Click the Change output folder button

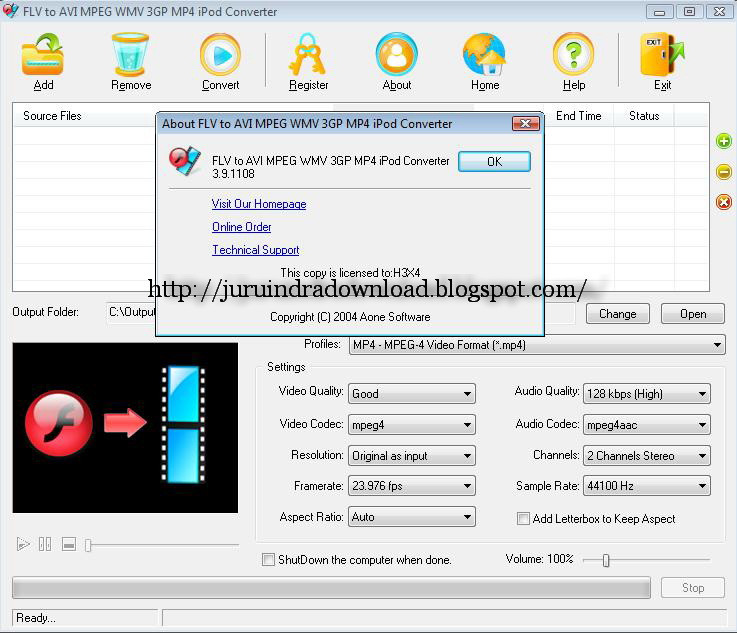[x=618, y=314]
